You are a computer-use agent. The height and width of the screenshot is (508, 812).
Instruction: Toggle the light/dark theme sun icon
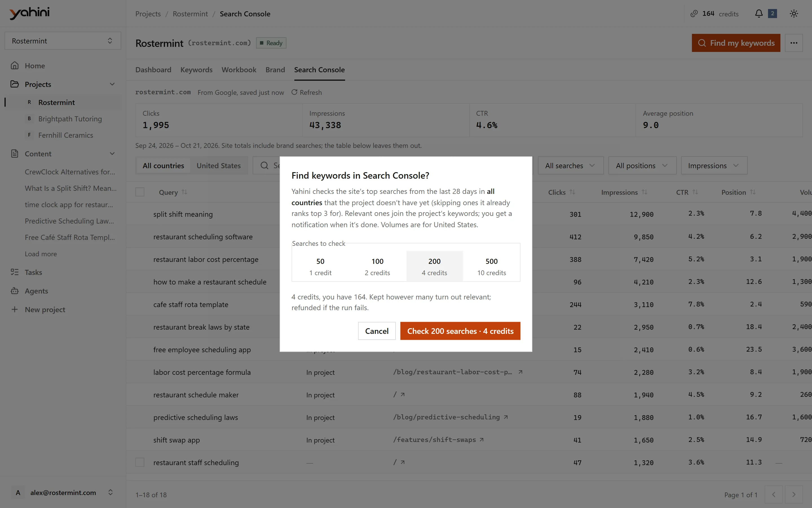coord(794,14)
